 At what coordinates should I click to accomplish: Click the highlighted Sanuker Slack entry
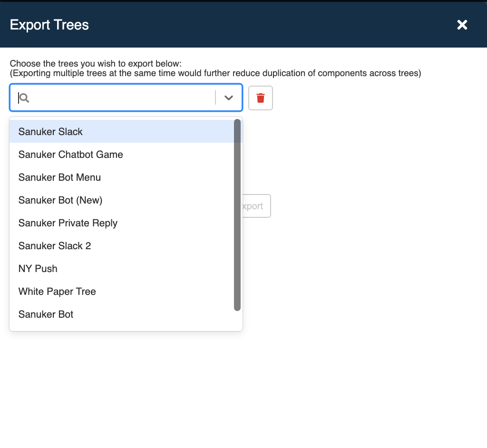[50, 131]
